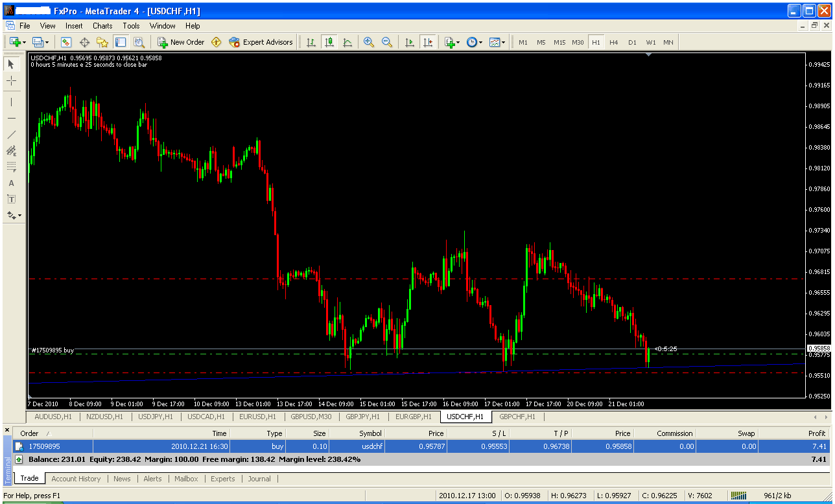Select the Fibonacci retracement tool
The height and width of the screenshot is (504, 835).
tap(11, 167)
